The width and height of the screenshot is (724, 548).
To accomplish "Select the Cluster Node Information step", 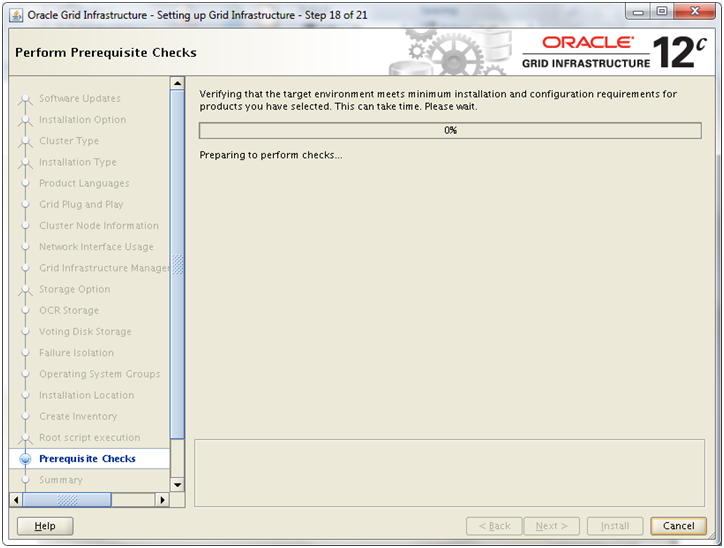I will [99, 226].
